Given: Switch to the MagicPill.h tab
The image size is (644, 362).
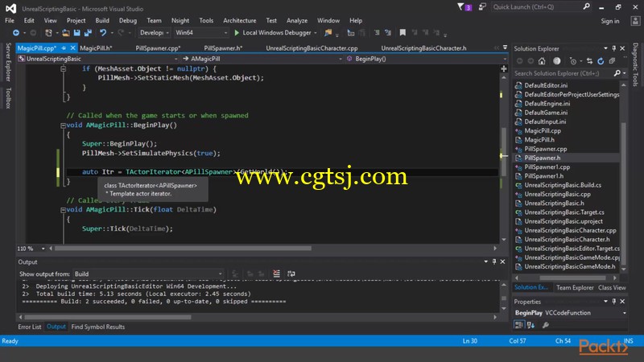Looking at the screenshot, I should pos(96,48).
